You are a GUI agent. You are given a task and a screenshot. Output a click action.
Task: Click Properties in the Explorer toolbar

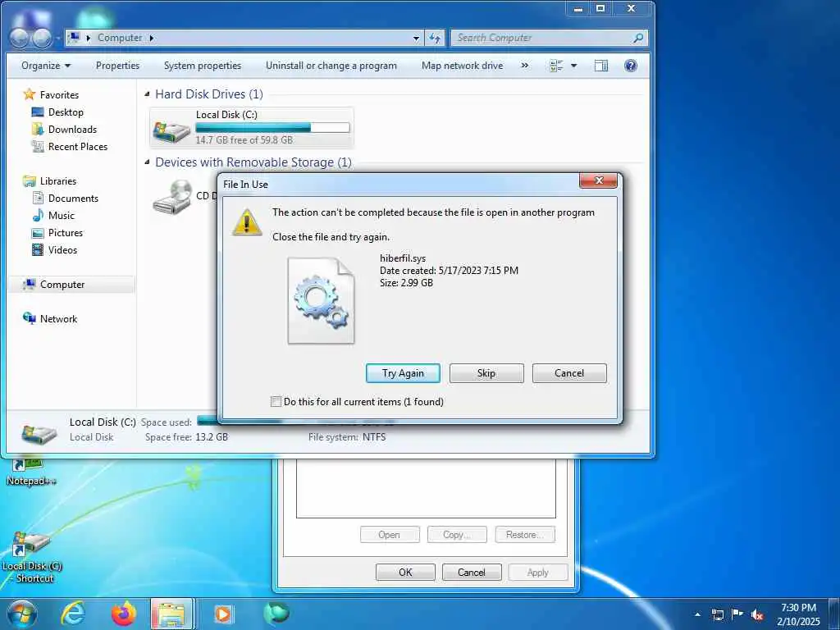click(x=117, y=66)
